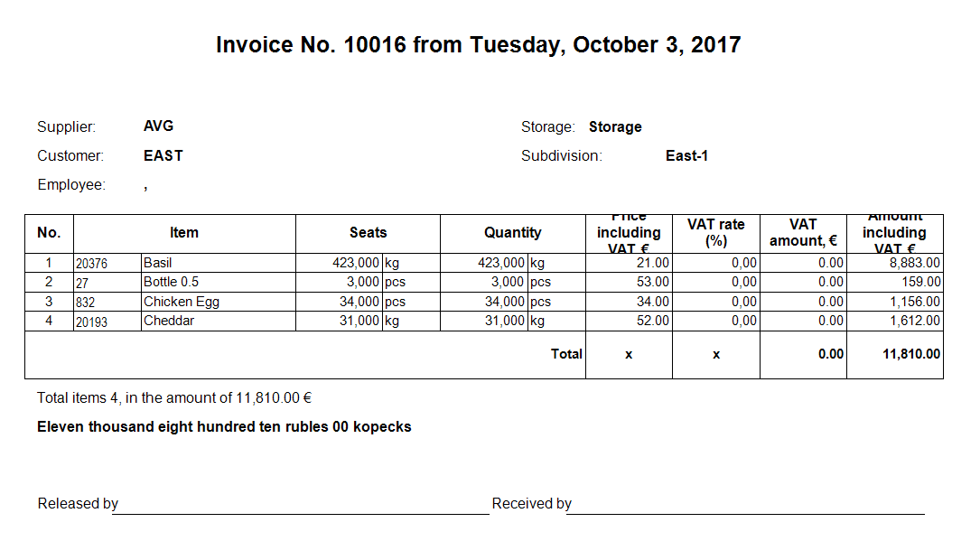
Task: Select the Seats column header
Action: click(x=368, y=233)
